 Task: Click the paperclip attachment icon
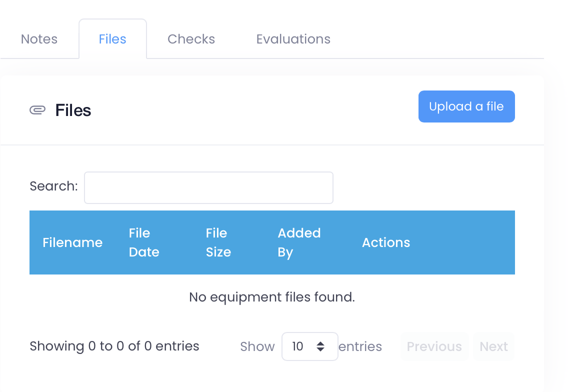[x=37, y=109]
